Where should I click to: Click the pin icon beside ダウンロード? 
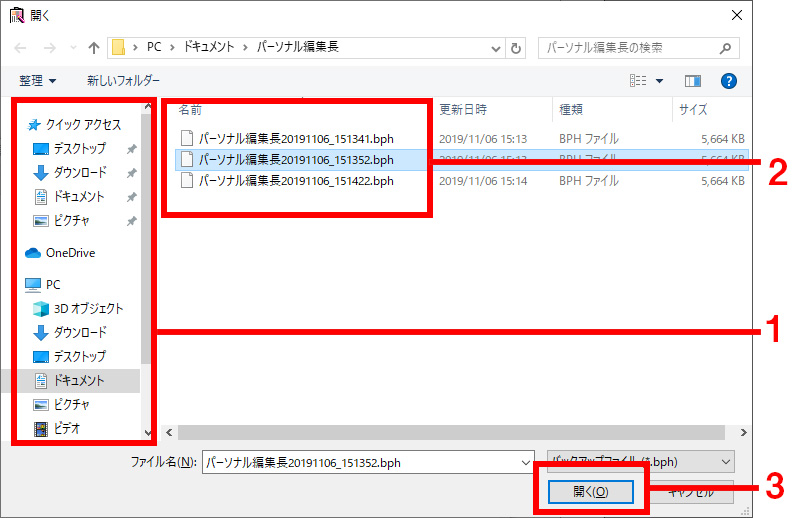pos(132,173)
